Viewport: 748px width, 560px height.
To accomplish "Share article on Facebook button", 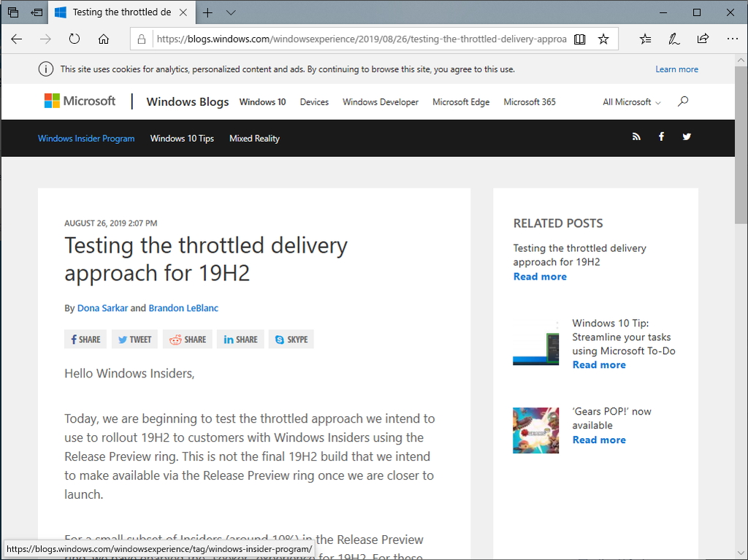I will pos(85,340).
